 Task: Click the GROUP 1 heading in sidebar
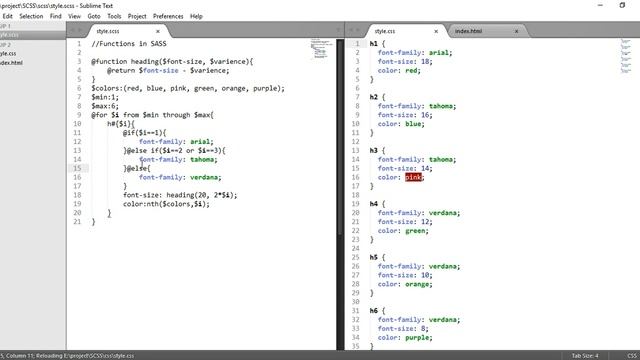tap(5, 26)
